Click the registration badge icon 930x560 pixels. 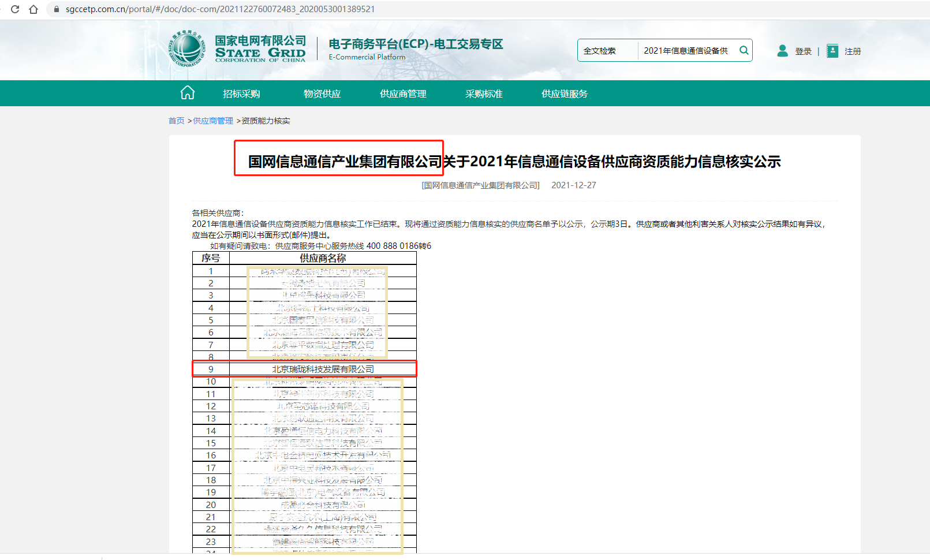(x=832, y=51)
